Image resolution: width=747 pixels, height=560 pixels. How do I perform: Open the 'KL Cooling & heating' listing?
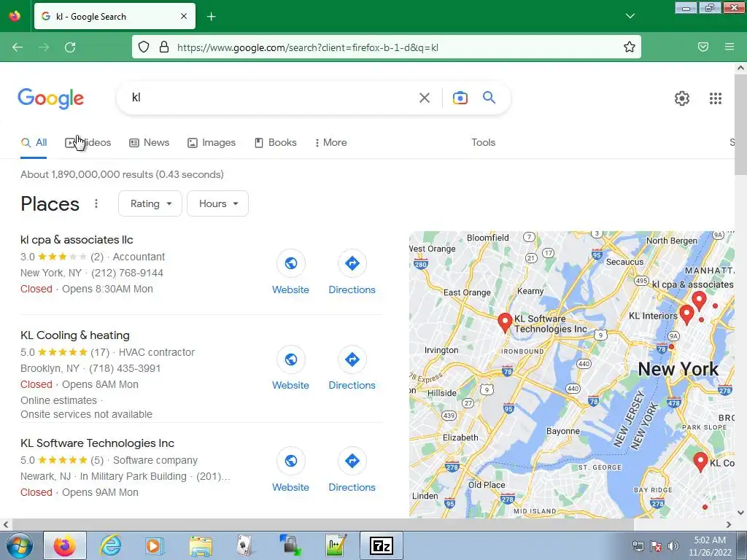(75, 335)
